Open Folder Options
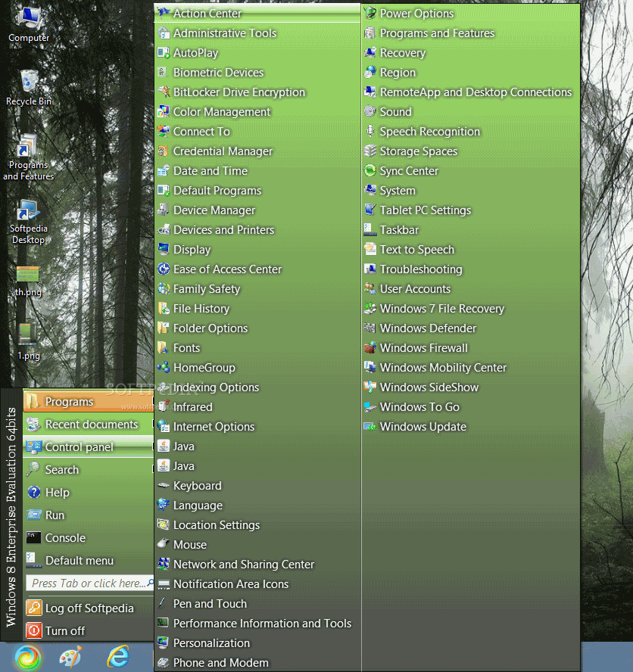 257,328
